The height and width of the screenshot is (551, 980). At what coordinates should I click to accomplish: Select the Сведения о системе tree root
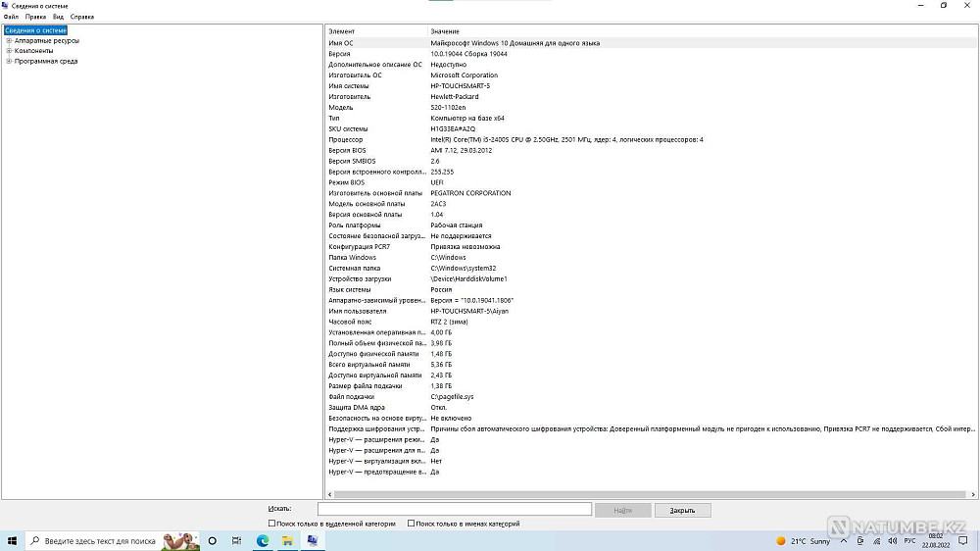pos(35,30)
